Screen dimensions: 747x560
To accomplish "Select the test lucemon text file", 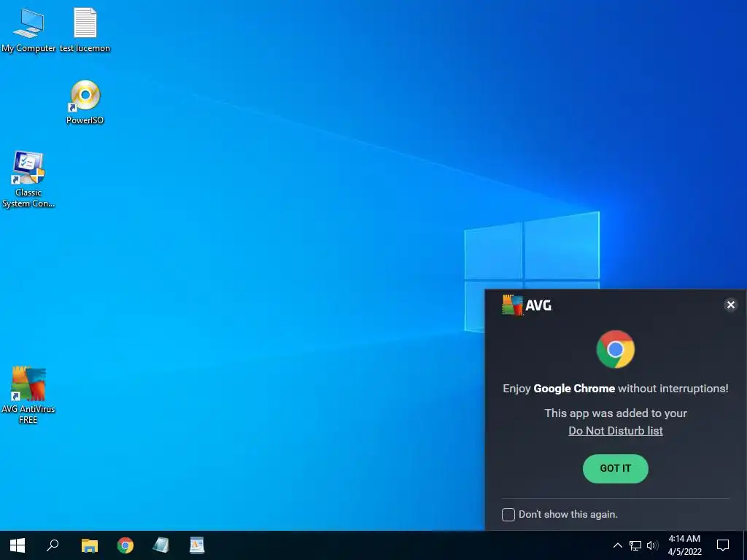I will pyautogui.click(x=85, y=31).
